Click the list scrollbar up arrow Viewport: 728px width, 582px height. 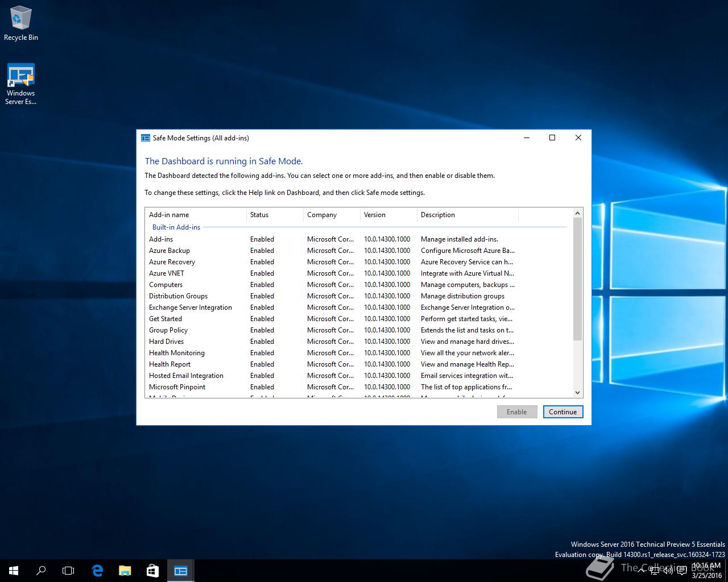click(578, 213)
